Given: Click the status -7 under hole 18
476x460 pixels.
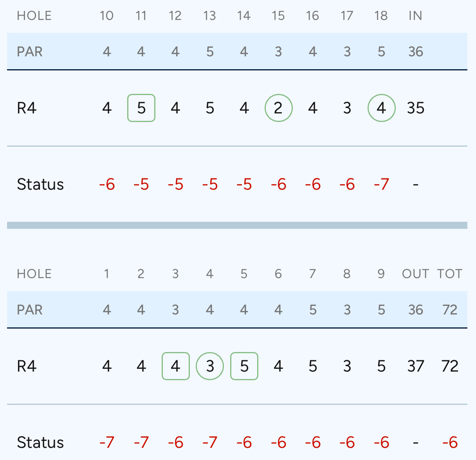Looking at the screenshot, I should coord(381,184).
